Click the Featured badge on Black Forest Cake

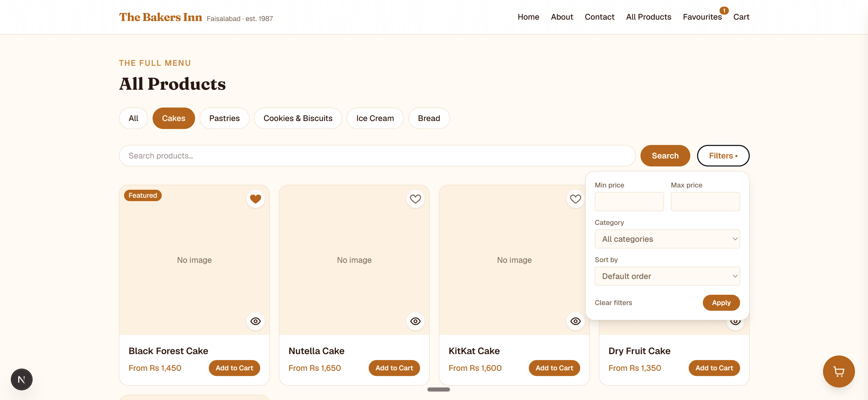[x=143, y=195]
